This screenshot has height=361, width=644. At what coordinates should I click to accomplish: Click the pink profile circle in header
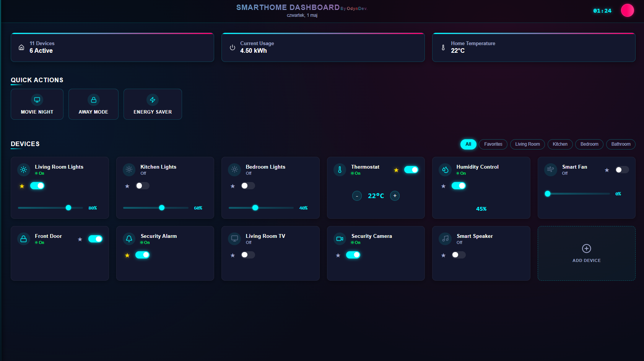[x=627, y=10]
